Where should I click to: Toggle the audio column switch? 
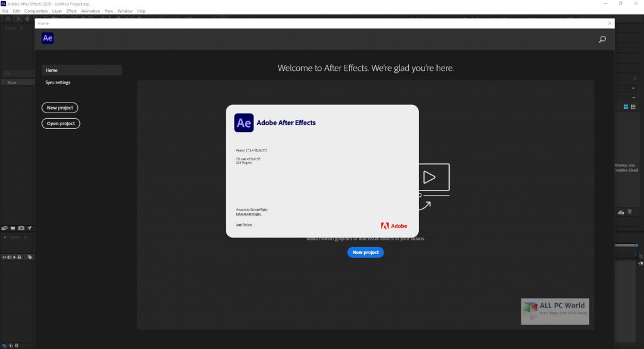pos(9,257)
